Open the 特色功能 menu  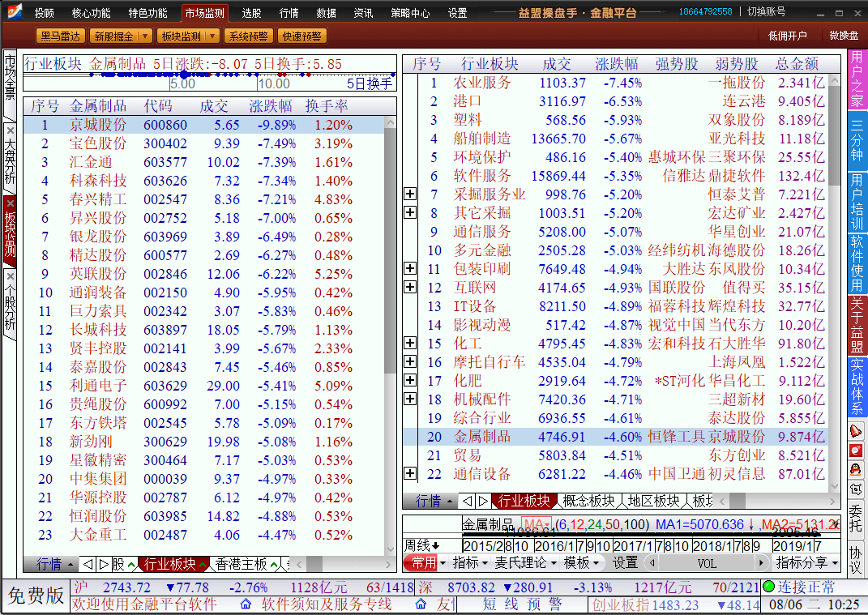click(148, 13)
